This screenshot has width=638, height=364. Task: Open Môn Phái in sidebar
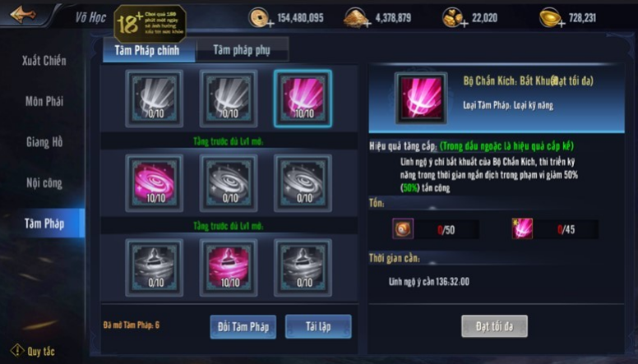(44, 101)
